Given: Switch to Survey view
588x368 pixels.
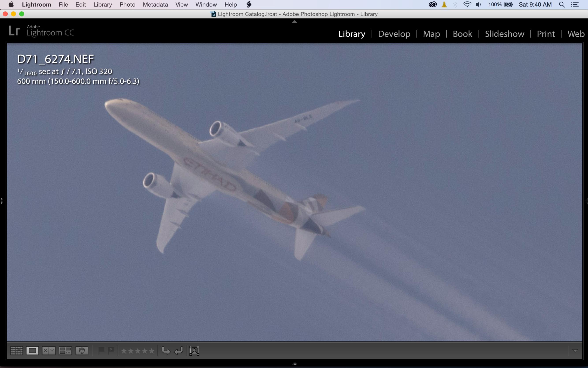Looking at the screenshot, I should (65, 351).
